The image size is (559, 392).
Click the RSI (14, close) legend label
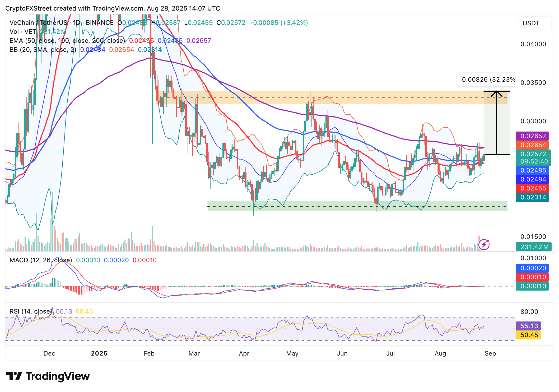pyautogui.click(x=31, y=311)
